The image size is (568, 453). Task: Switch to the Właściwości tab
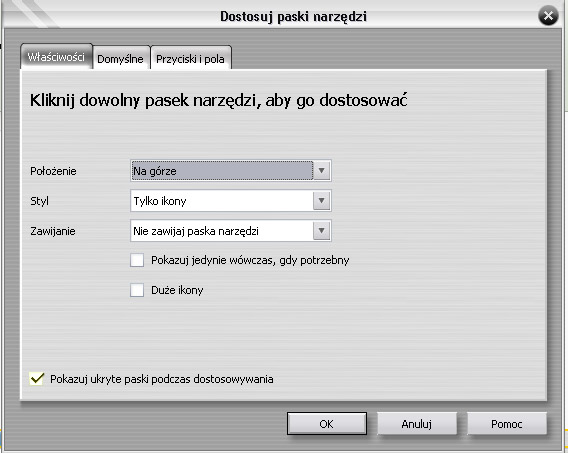57,56
